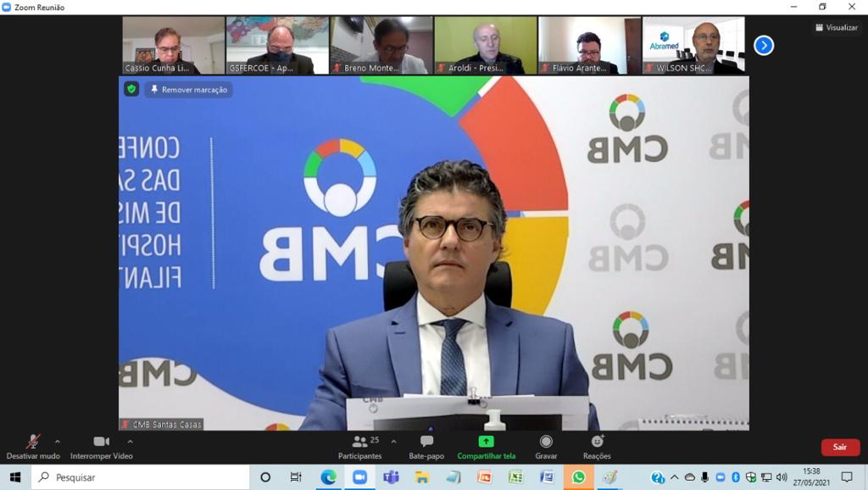Click the Zoom Reunião window title
Viewport: 868px width, 490px height.
point(39,7)
